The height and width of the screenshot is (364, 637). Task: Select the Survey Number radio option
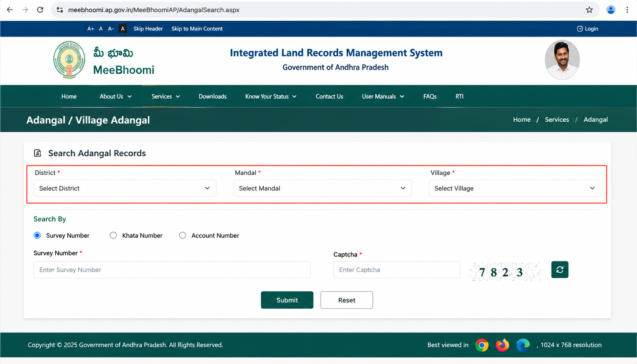pos(37,235)
